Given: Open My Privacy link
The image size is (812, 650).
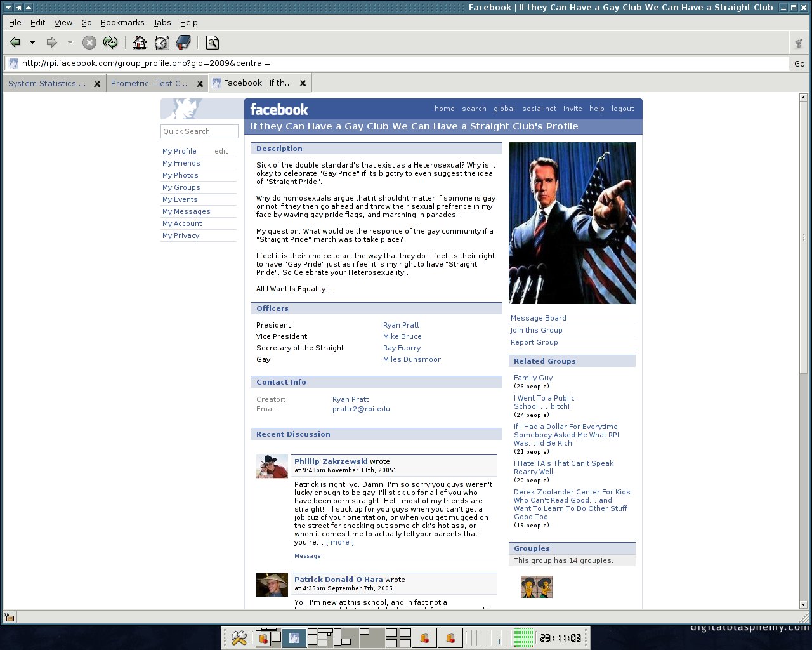Looking at the screenshot, I should (181, 235).
